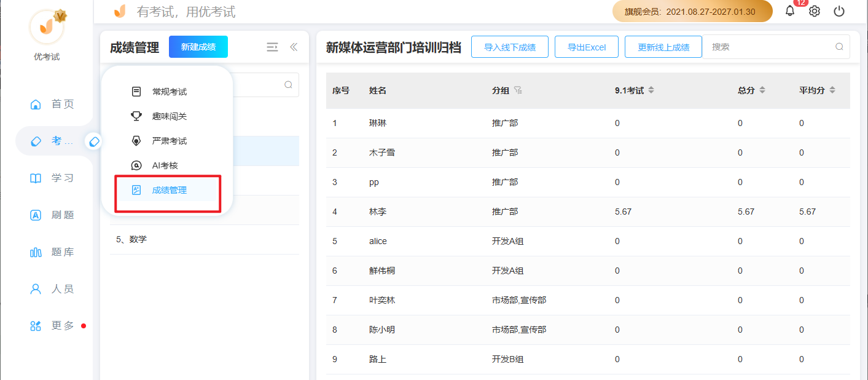
Task: Click 导入线下成绩 button
Action: (x=510, y=47)
